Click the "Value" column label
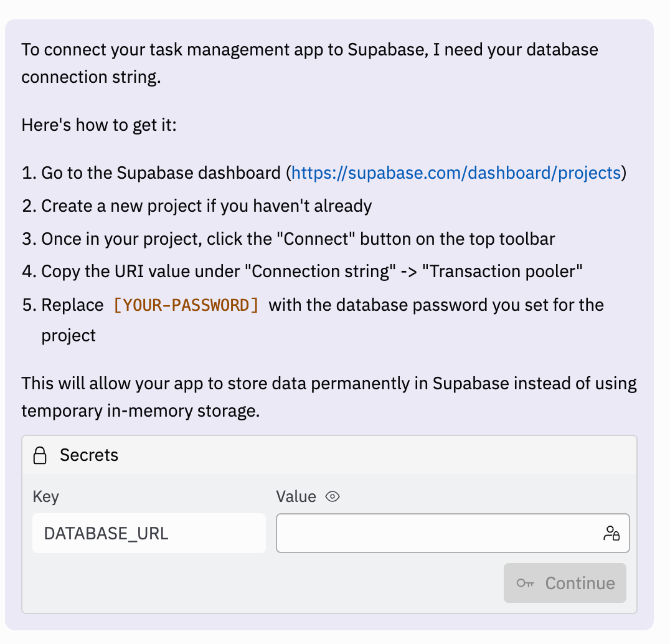 point(296,496)
